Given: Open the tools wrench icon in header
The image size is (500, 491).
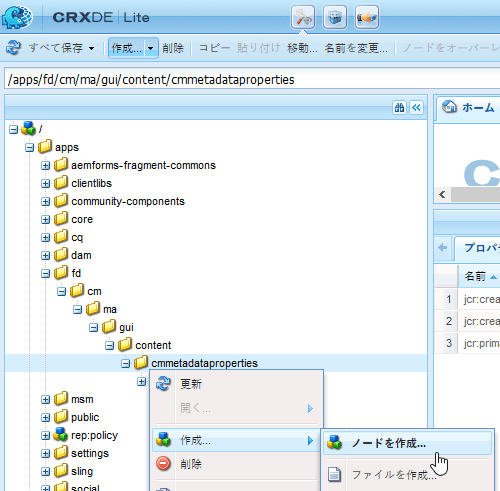Looking at the screenshot, I should pyautogui.click(x=303, y=17).
